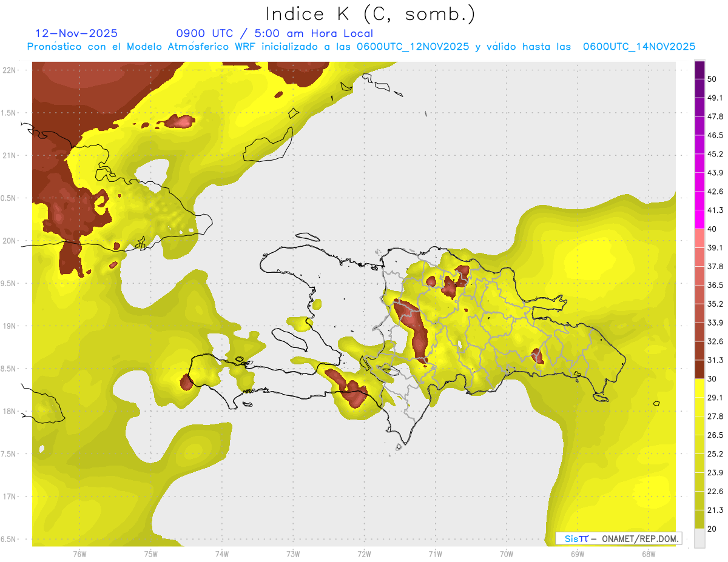Click the "75W" longitude label

(150, 554)
